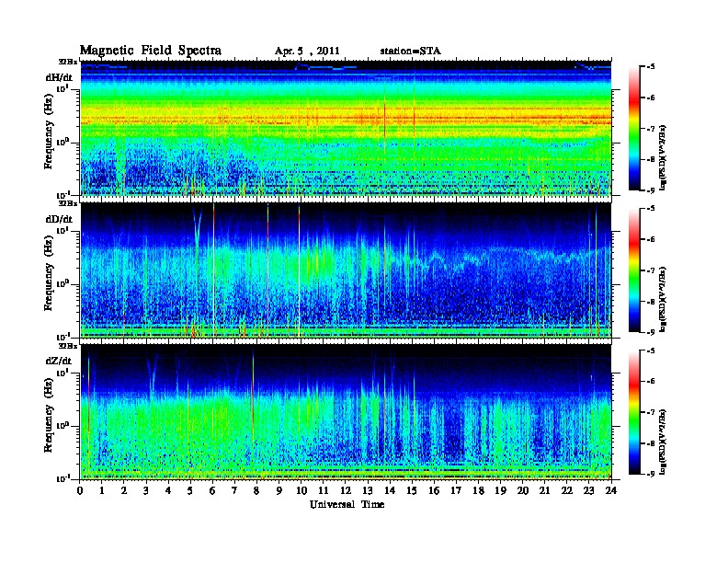728x563 pixels.
Task: Click the "-7" value on dD/dt color scale
Action: point(650,270)
